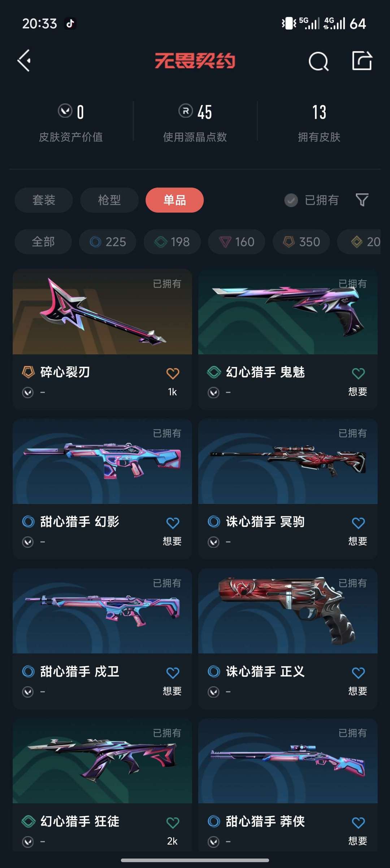Select the 160 tier filter chip
This screenshot has width=390, height=868.
click(237, 242)
